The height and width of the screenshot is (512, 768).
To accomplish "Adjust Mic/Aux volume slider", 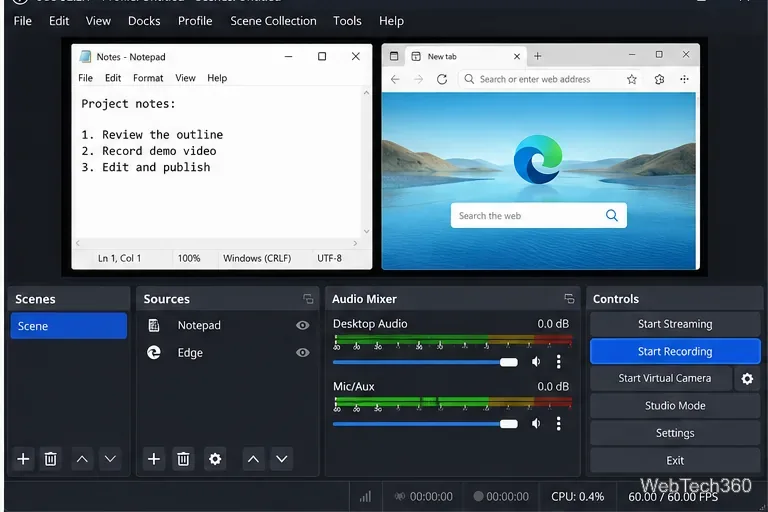I will tap(425, 424).
